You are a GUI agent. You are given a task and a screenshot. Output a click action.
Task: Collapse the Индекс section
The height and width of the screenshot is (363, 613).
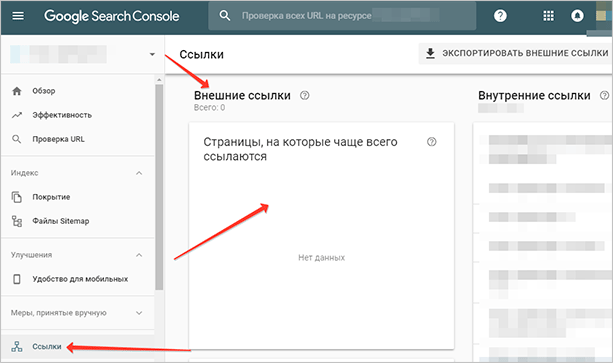139,173
